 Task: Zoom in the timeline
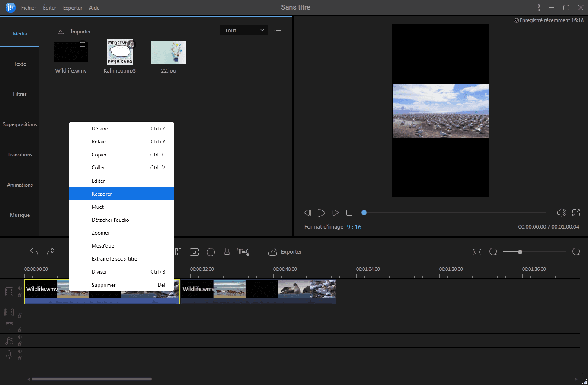click(576, 251)
